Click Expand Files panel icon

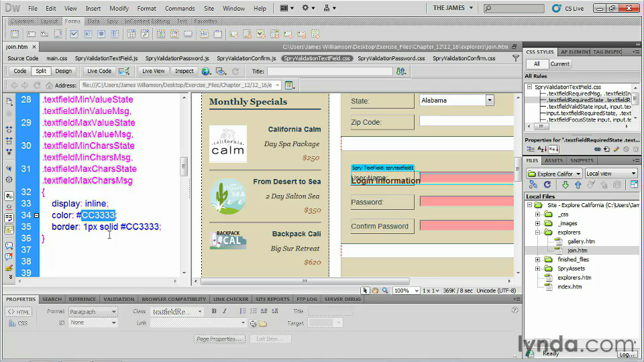point(633,185)
